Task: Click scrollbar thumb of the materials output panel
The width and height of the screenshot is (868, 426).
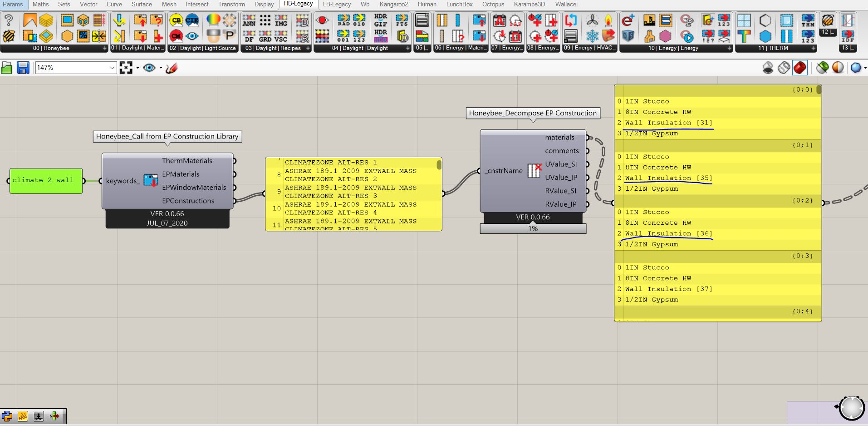Action: tap(819, 90)
